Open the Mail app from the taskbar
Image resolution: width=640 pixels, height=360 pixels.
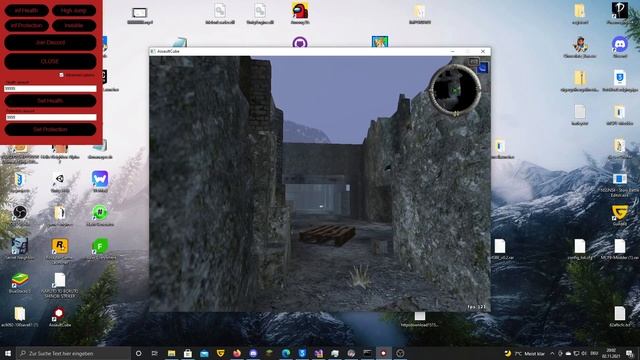[204, 353]
